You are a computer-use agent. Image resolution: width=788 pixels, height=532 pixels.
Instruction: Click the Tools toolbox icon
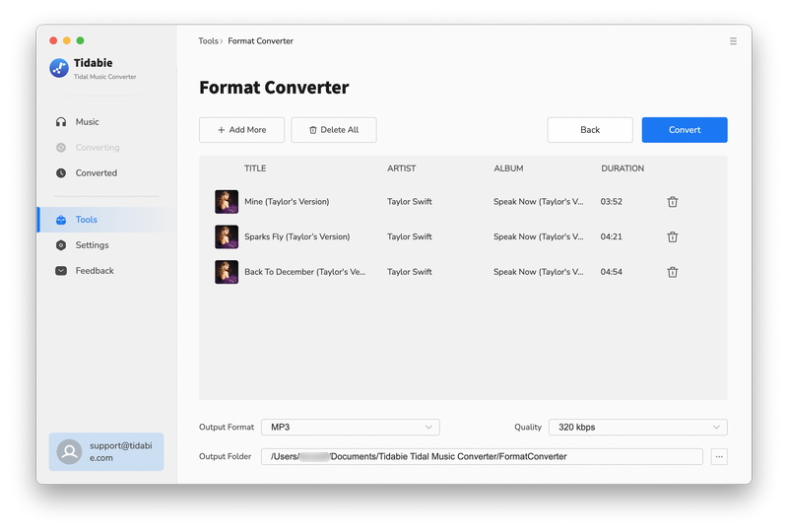tap(61, 220)
